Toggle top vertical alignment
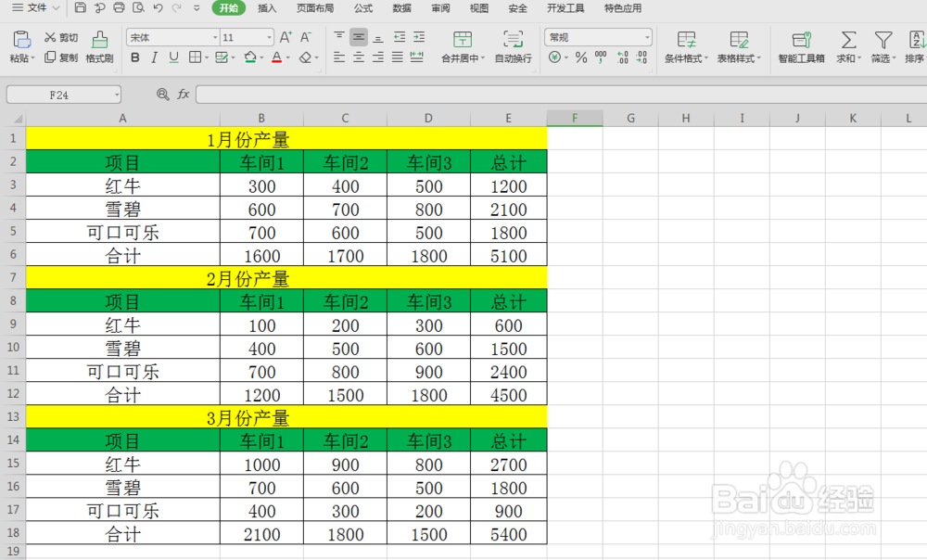Screen dimensions: 927x560 [339, 37]
